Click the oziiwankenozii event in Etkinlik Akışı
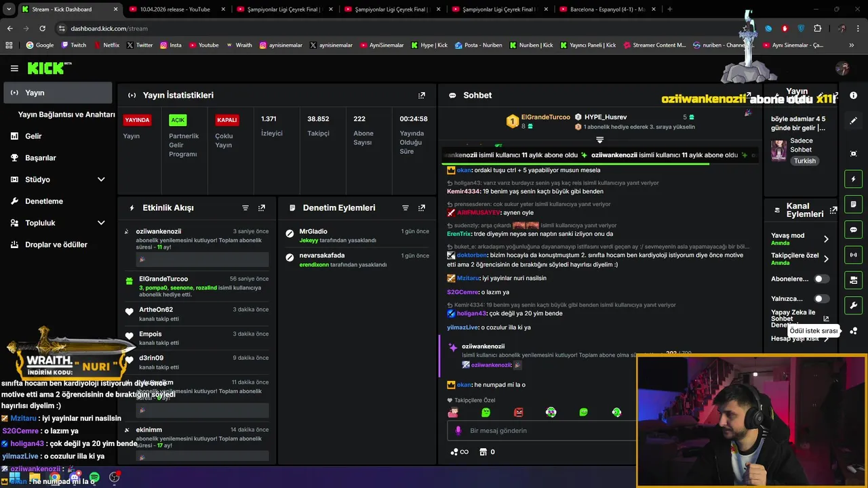 [x=197, y=247]
